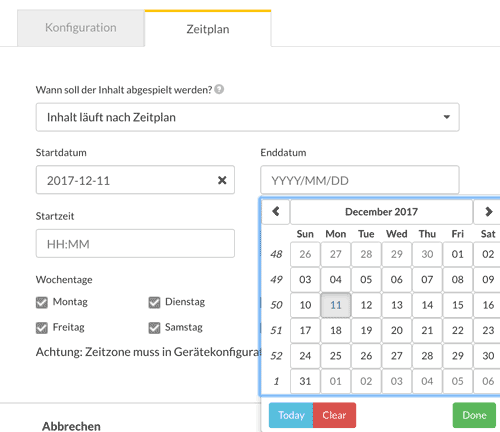
Task: Go to next month in calendar
Action: pos(488,212)
